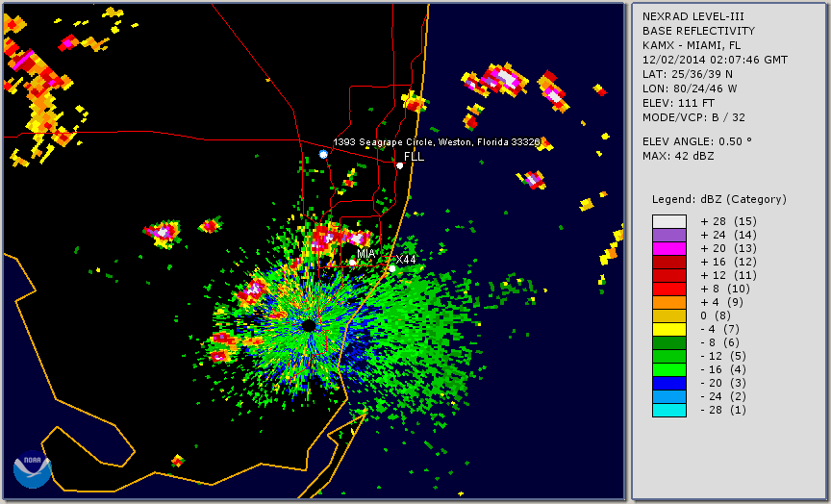Select the +4 (9) orange swatch
The width and height of the screenshot is (831, 504).
pos(669,303)
